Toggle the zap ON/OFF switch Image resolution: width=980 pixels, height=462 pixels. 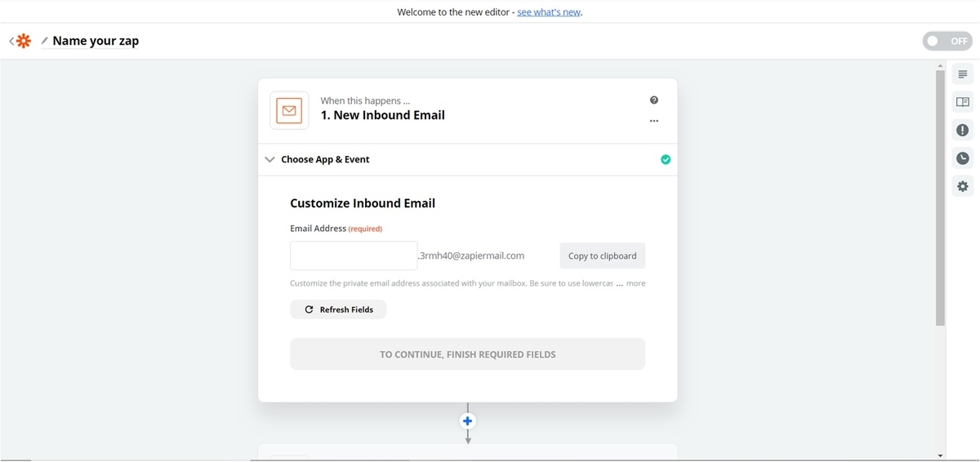(x=947, y=41)
